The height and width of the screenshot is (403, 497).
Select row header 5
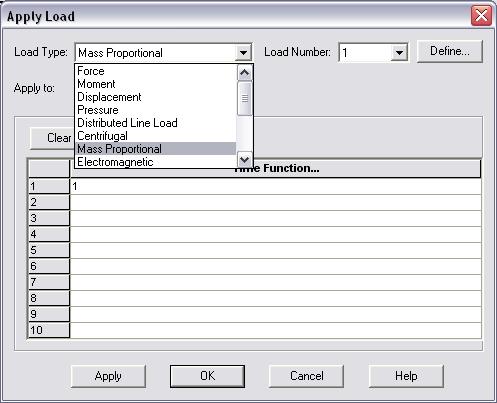[49, 250]
